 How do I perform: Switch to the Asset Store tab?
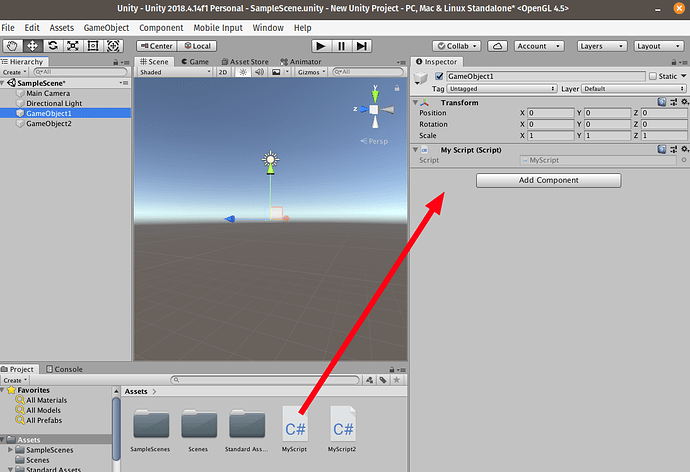pyautogui.click(x=245, y=62)
